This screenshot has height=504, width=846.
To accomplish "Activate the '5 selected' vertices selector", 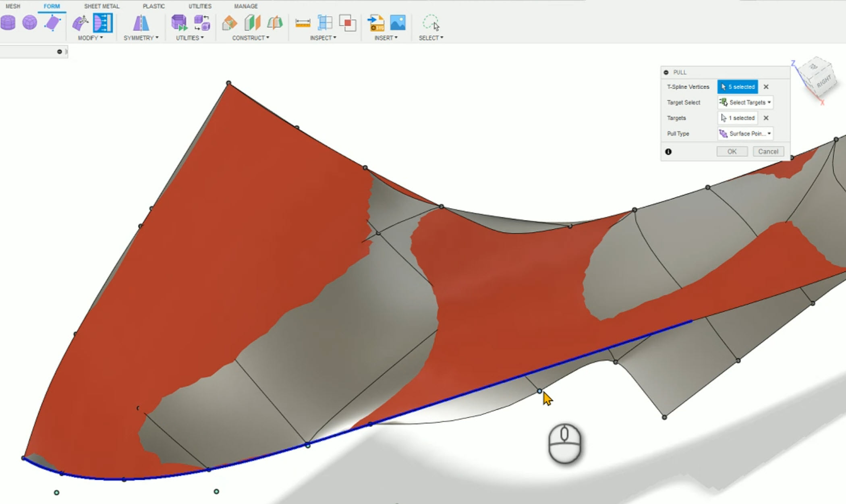I will (x=737, y=87).
